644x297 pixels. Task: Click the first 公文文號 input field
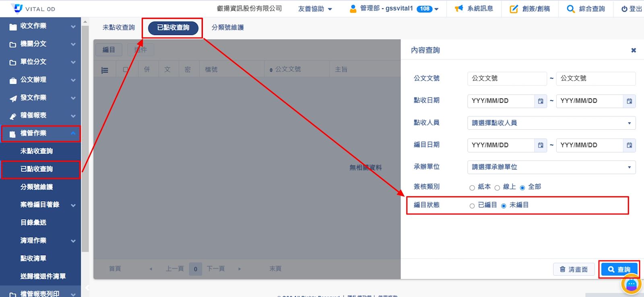[507, 78]
